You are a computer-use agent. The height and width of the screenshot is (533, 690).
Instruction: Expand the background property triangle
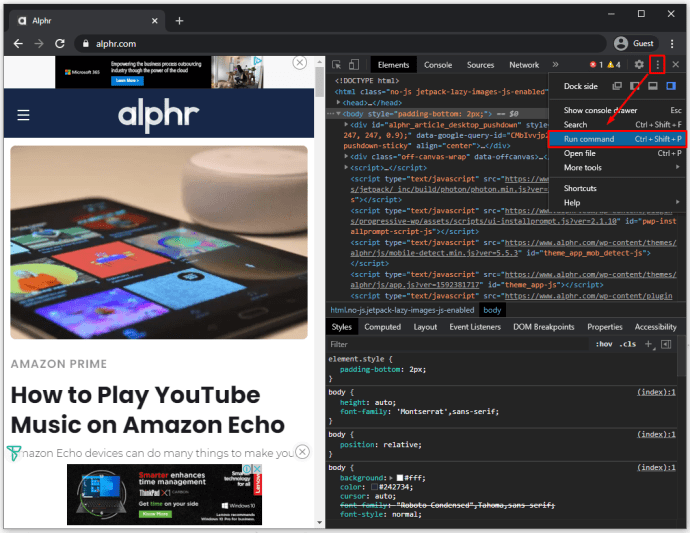(x=391, y=478)
